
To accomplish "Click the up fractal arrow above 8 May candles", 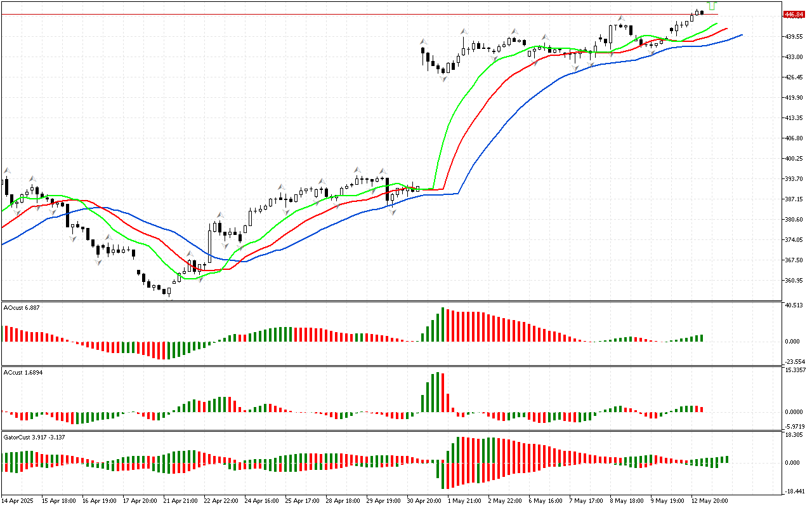I will click(x=622, y=18).
